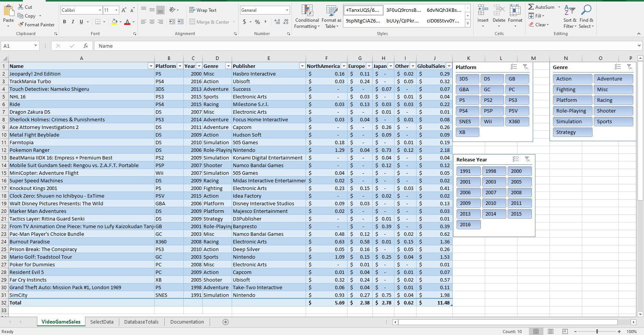Image resolution: width=644 pixels, height=335 pixels.
Task: Open Find & Select menu
Action: (586, 17)
